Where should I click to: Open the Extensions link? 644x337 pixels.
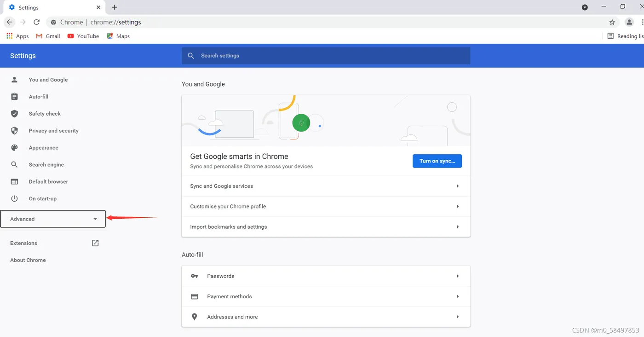(x=23, y=243)
